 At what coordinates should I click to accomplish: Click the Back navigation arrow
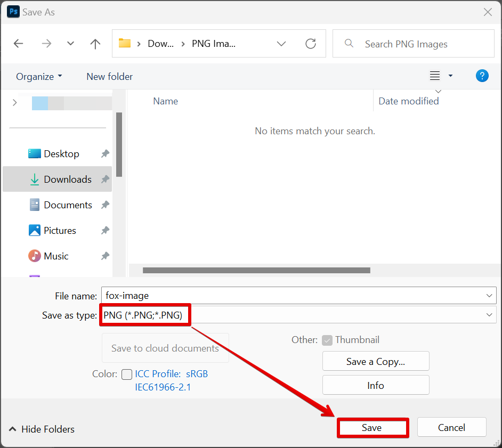coord(19,44)
